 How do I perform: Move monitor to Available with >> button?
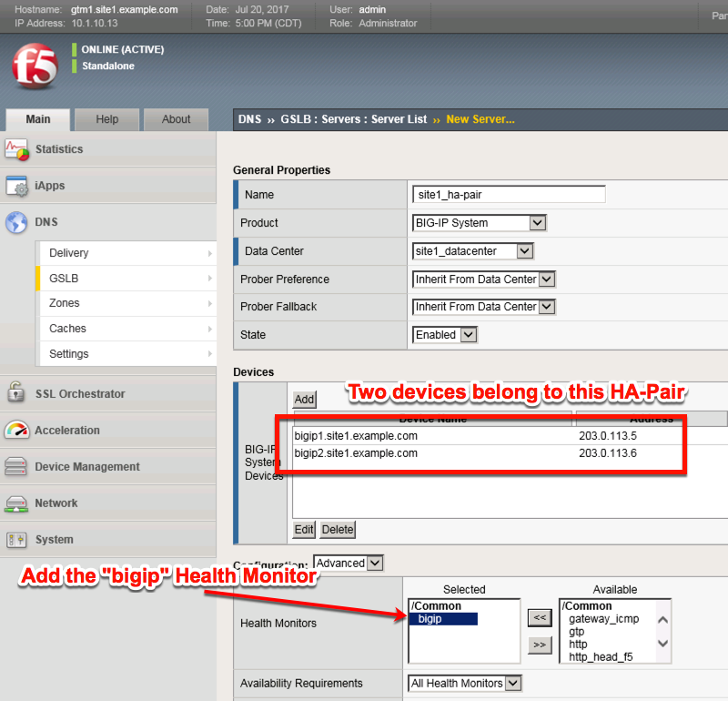pyautogui.click(x=540, y=645)
